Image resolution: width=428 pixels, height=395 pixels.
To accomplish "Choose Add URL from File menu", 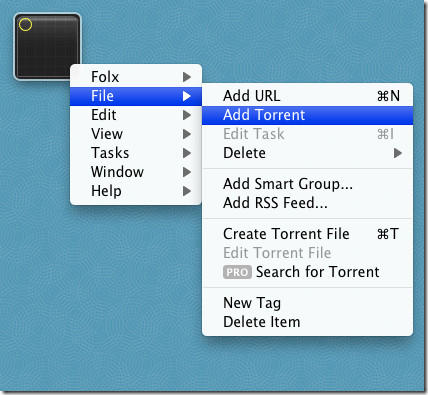I will pyautogui.click(x=307, y=96).
